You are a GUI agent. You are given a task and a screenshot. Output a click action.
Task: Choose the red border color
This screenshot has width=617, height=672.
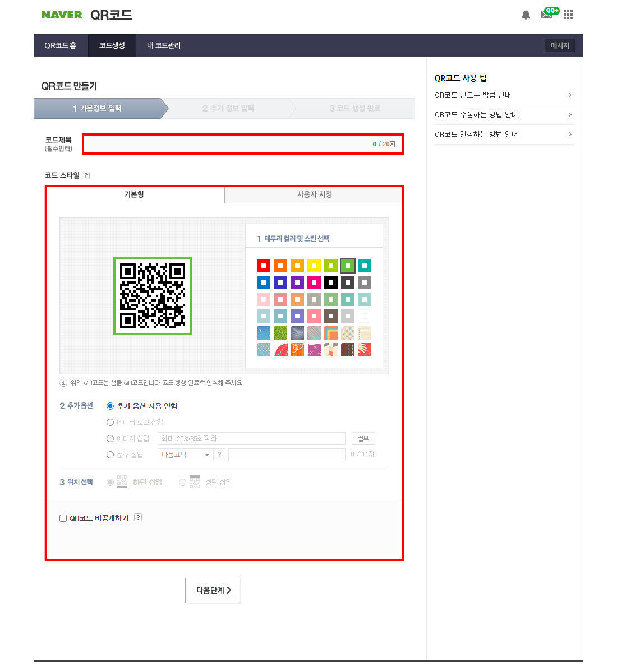coord(264,266)
